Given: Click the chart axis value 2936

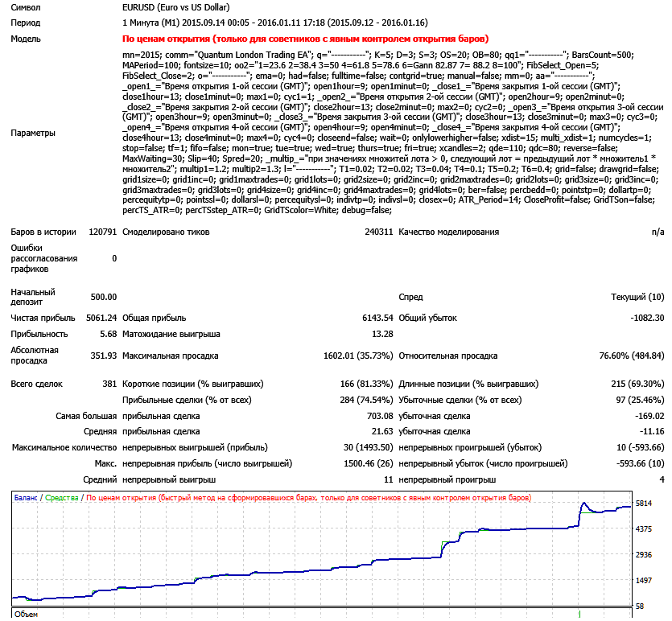Looking at the screenshot, I should (x=644, y=555).
